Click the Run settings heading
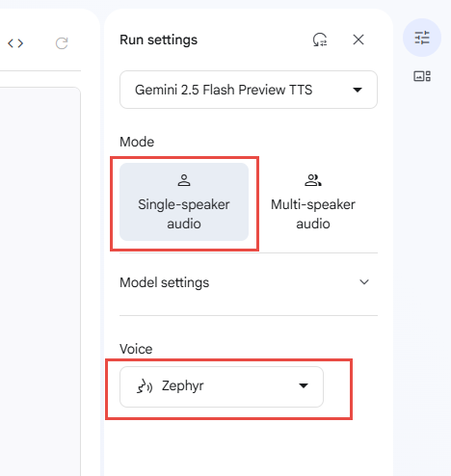This screenshot has height=476, width=451. [x=158, y=40]
